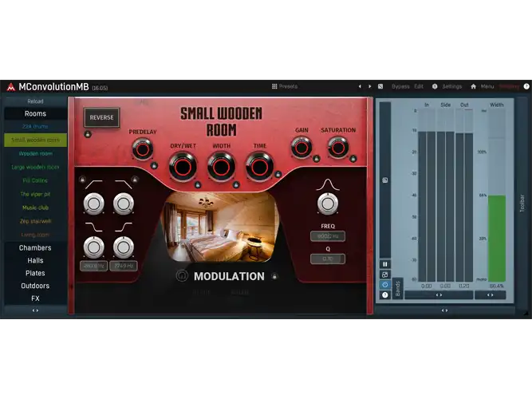Open the Presets menu
The height and width of the screenshot is (399, 532).
point(289,86)
